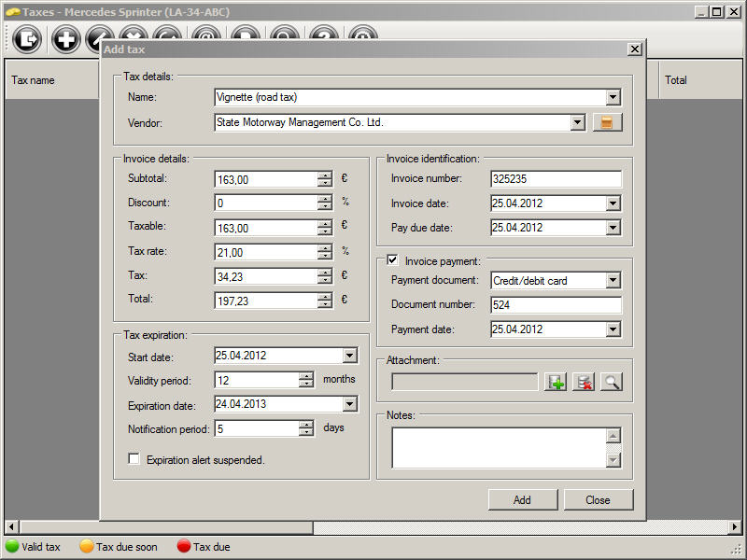Screen dimensions: 747x560
Task: Click the magnifier icon to view attachment
Action: (x=612, y=382)
